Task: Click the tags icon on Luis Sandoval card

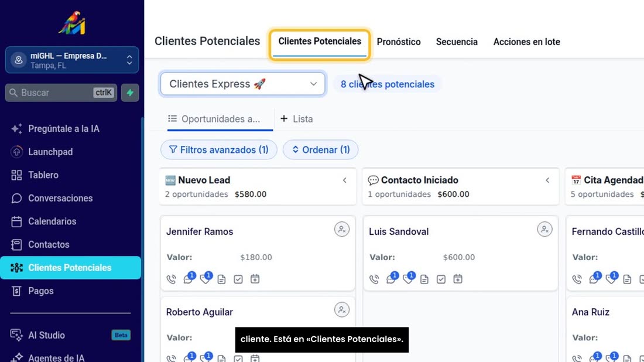Action: tap(408, 279)
